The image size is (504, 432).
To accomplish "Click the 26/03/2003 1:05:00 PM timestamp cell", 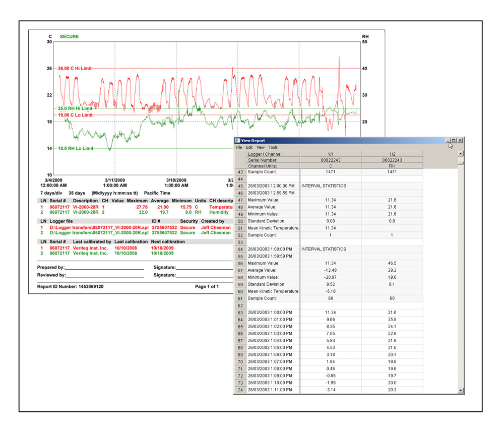I will coord(272,348).
